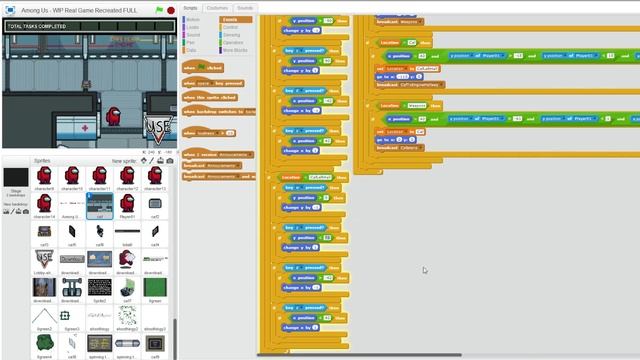Select the caf3 sprite

[44, 234]
